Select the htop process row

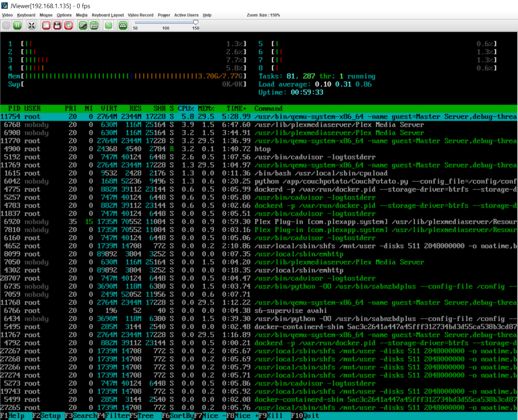pyautogui.click(x=259, y=149)
